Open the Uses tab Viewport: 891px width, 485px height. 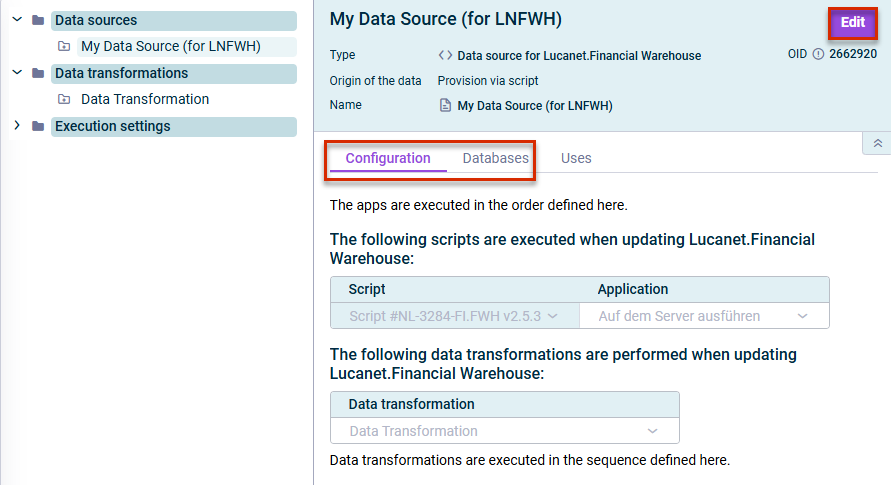(x=576, y=158)
